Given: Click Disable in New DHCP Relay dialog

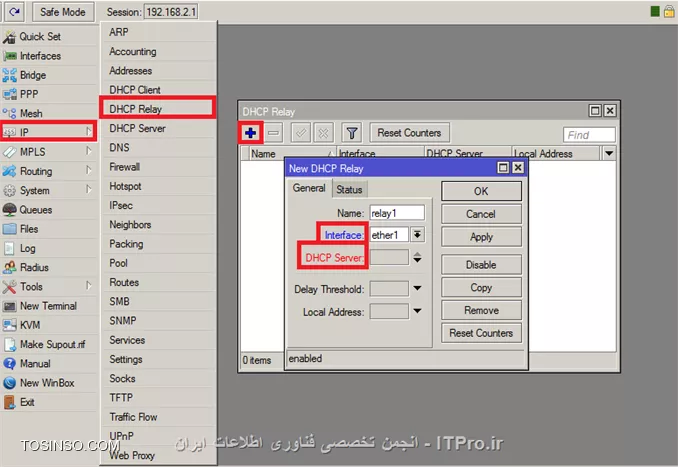Looking at the screenshot, I should click(481, 265).
